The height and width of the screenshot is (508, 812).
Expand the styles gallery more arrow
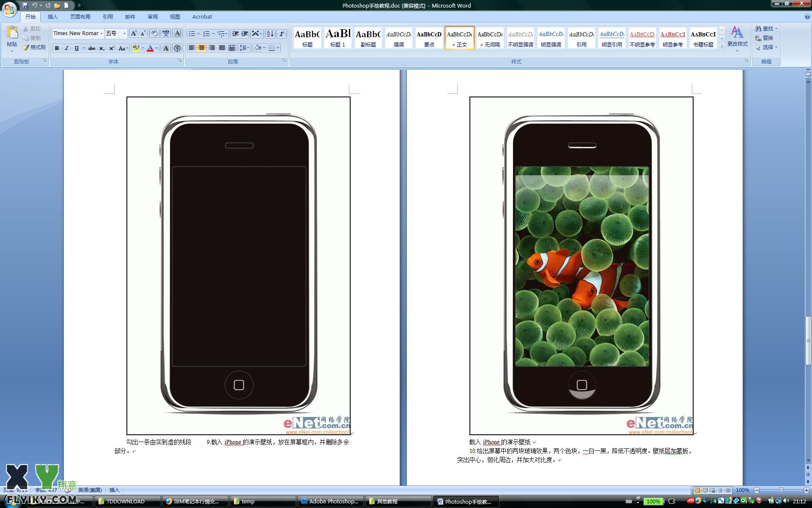click(722, 46)
